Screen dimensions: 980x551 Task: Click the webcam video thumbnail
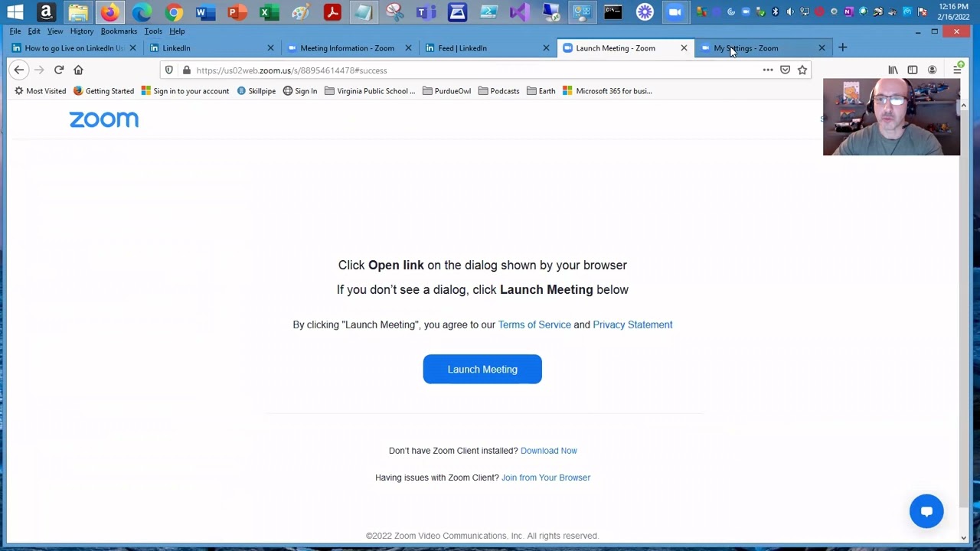coord(891,117)
